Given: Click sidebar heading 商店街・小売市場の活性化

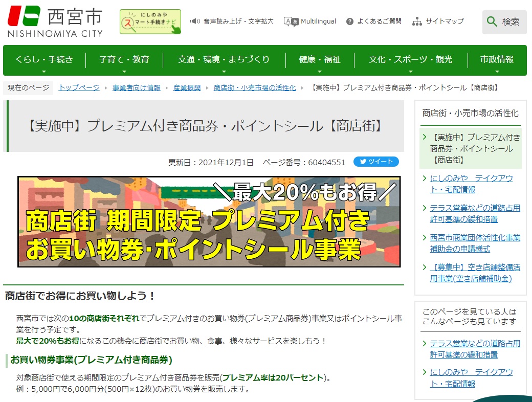Looking at the screenshot, I should click(x=470, y=113).
